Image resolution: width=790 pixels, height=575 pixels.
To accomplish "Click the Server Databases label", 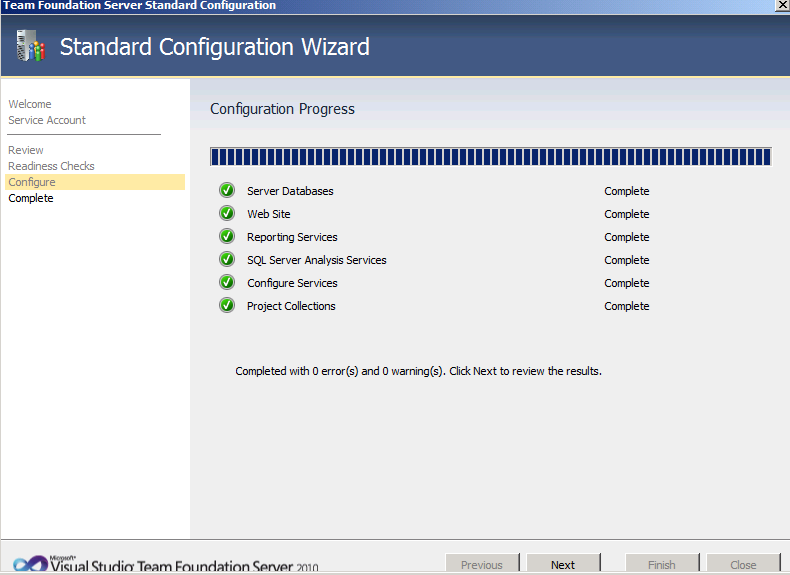I will tap(290, 191).
